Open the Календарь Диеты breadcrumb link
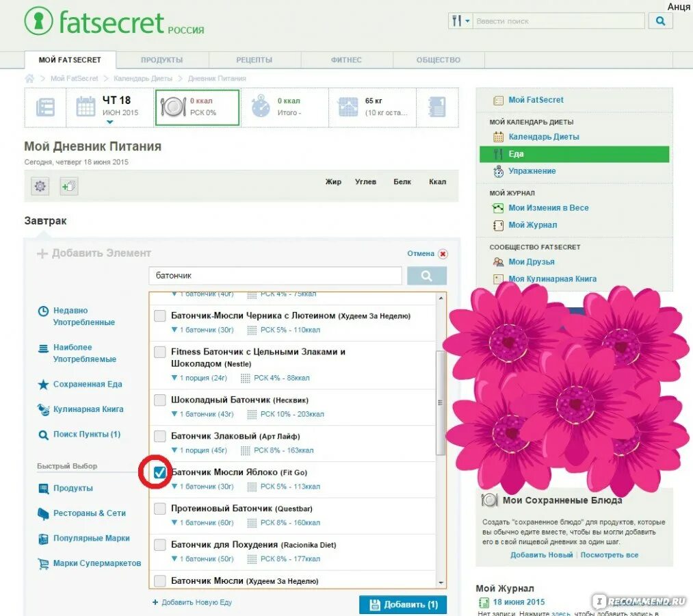This screenshot has height=616, width=693. (x=143, y=78)
